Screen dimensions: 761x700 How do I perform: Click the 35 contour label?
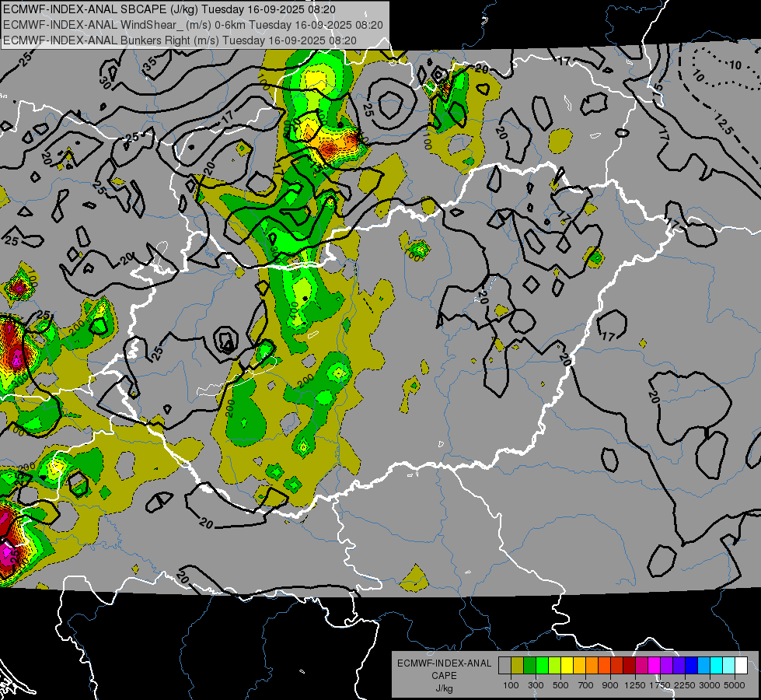150,63
